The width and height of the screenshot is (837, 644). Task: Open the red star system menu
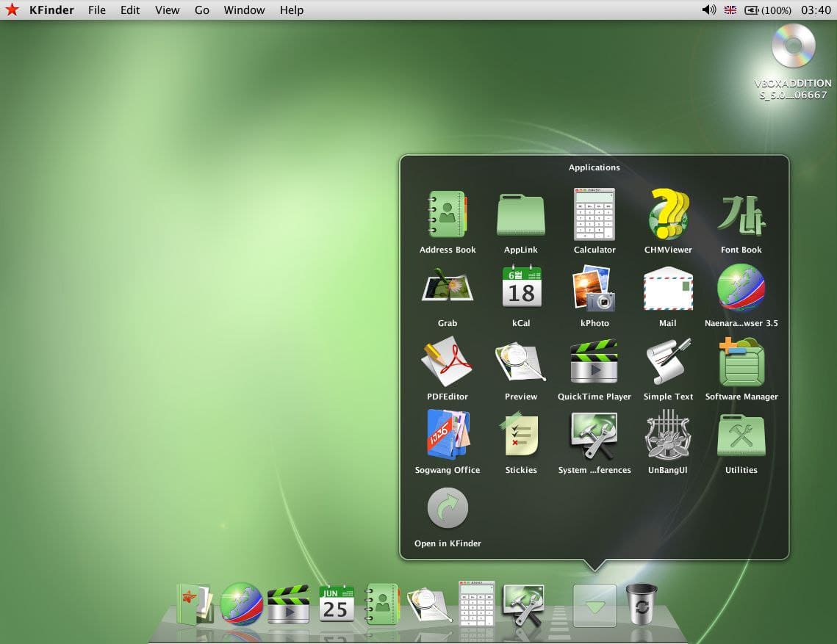click(12, 10)
